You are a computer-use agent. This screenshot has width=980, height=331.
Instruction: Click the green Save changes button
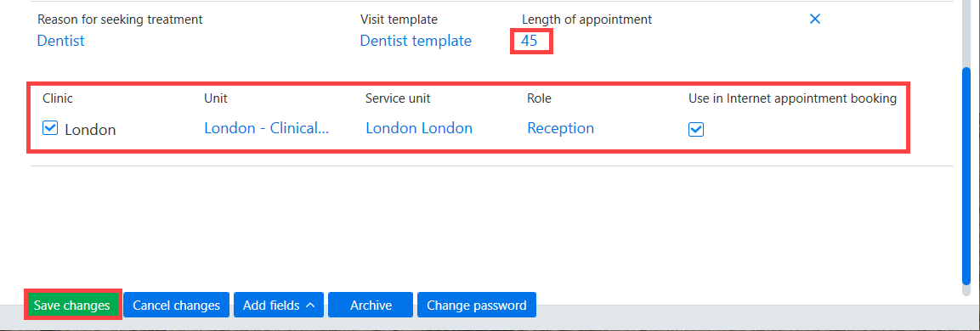point(72,306)
